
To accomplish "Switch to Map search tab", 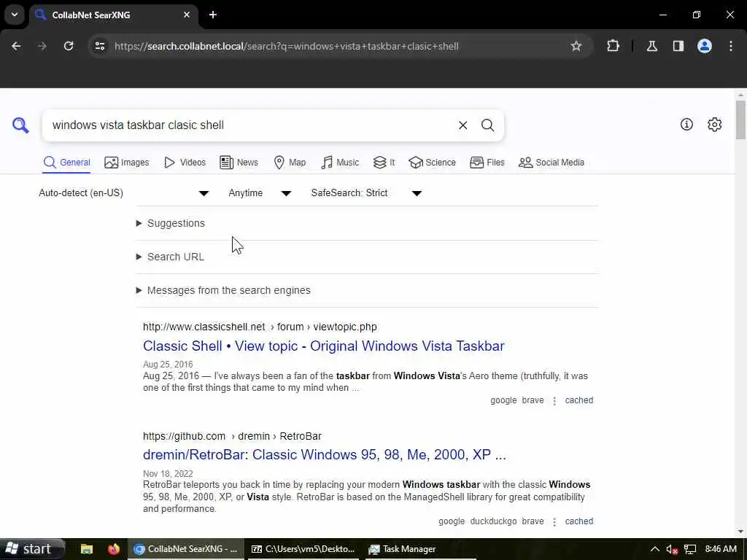I will (x=290, y=163).
